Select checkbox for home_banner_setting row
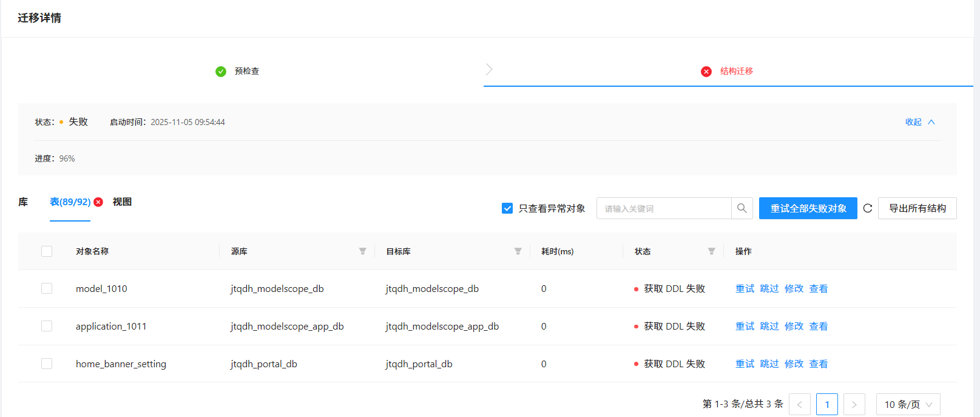The width and height of the screenshot is (980, 417). 47,364
